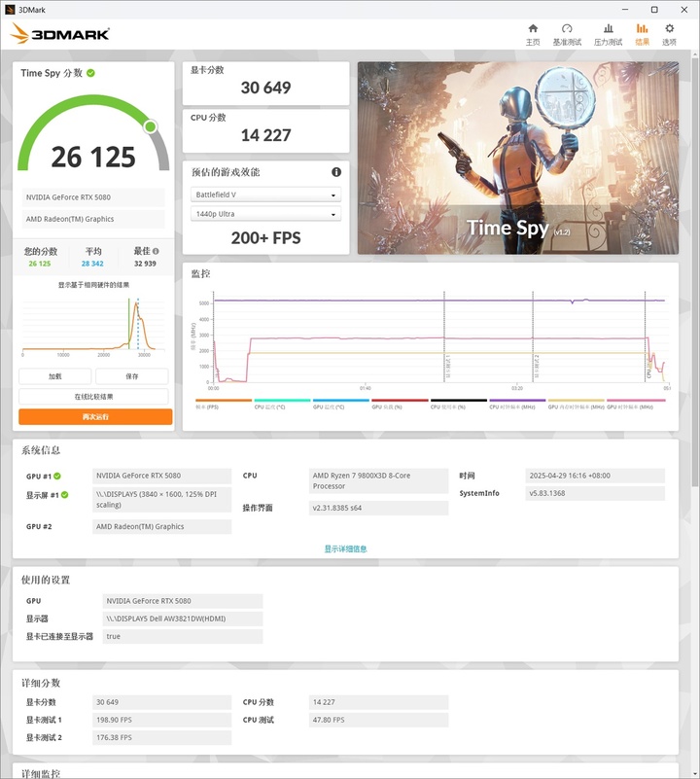Click the CPU score value 14 227
This screenshot has height=779, width=700.
click(265, 135)
